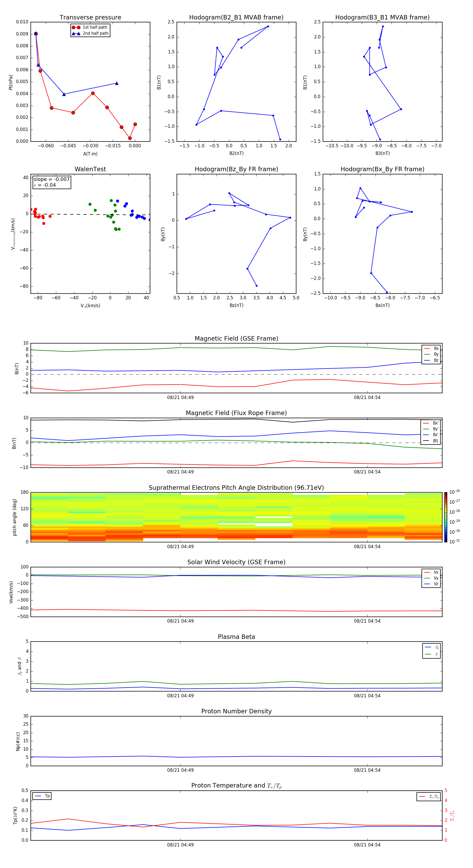473x868 pixels.
Task: Click the Suprathermal Electrons Pitch Angle Distribution title
Action: (x=236, y=488)
